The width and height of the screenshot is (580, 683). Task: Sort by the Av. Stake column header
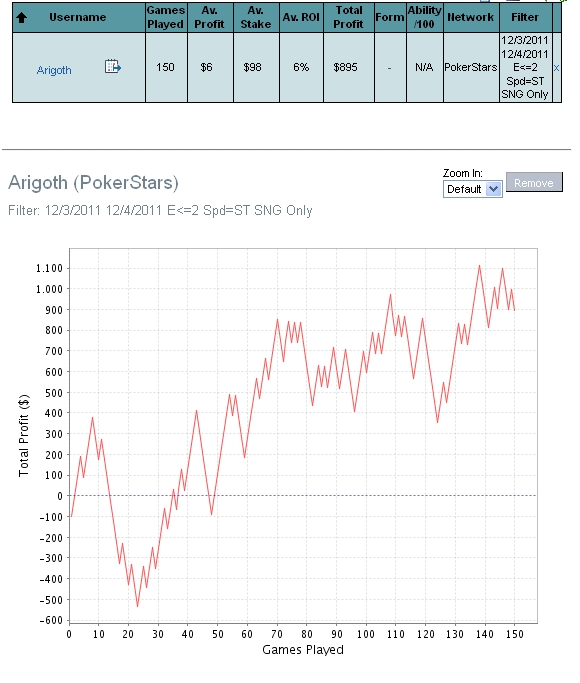pos(256,17)
